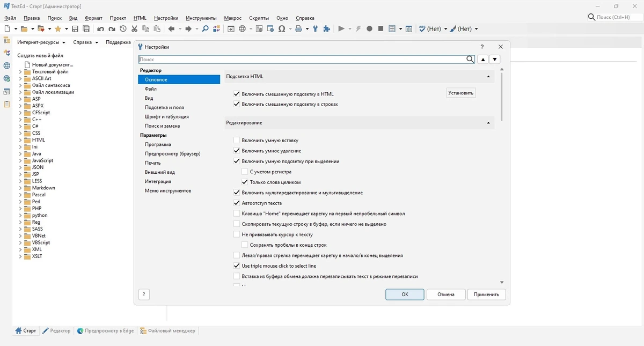The image size is (644, 346).
Task: Uncheck 'Автоотступ текста' option
Action: click(x=237, y=203)
